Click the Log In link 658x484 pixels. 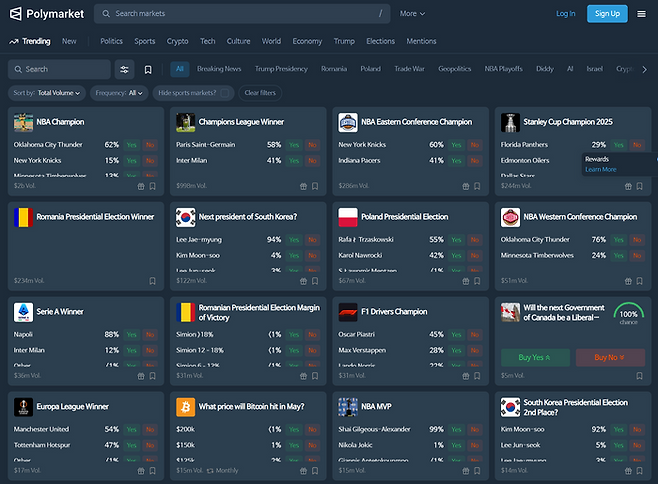click(565, 14)
